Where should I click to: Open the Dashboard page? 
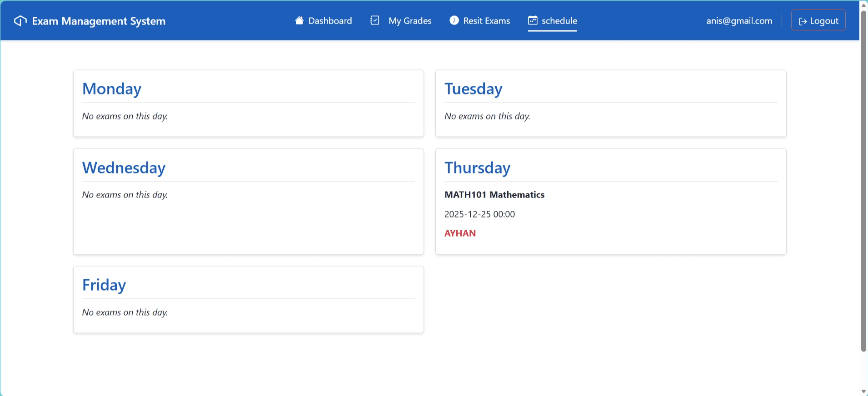pyautogui.click(x=323, y=20)
